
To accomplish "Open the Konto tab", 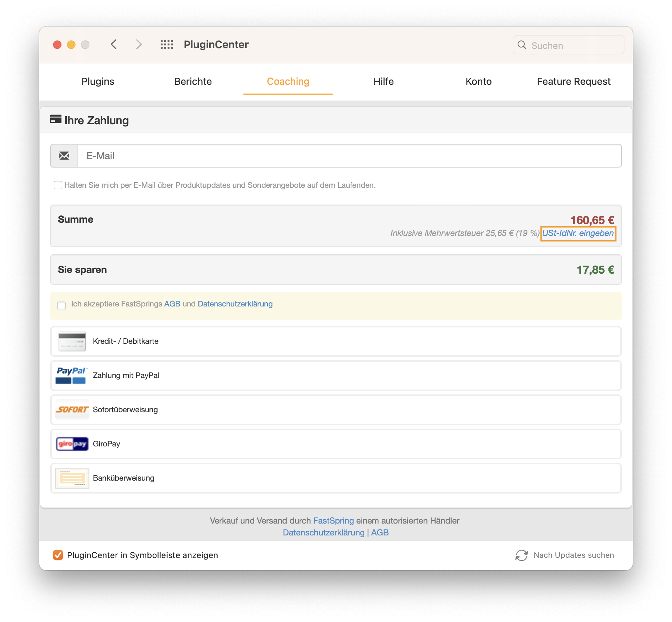I will pos(479,81).
